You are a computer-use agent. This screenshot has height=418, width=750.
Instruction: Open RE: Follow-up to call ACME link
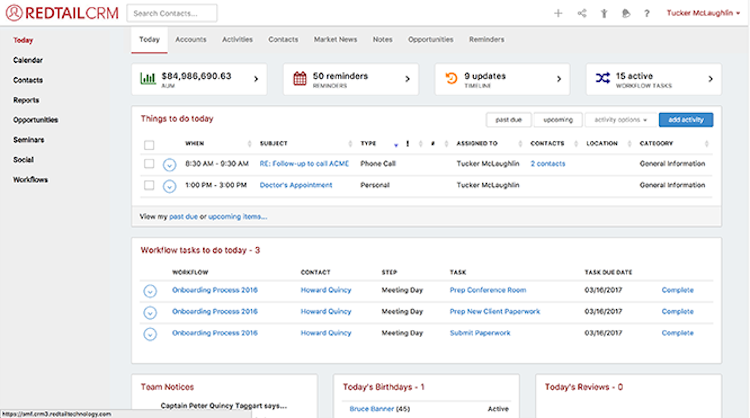[x=304, y=164]
